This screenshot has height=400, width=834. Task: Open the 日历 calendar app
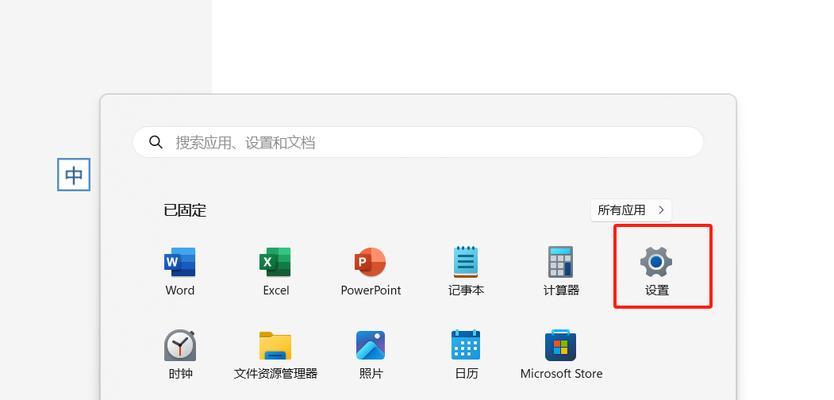(x=466, y=354)
